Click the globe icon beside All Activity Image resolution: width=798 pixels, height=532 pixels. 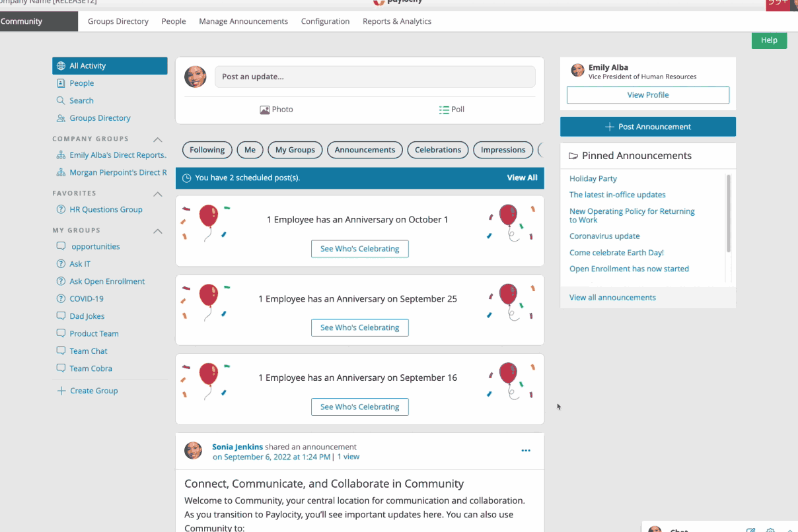click(x=61, y=66)
